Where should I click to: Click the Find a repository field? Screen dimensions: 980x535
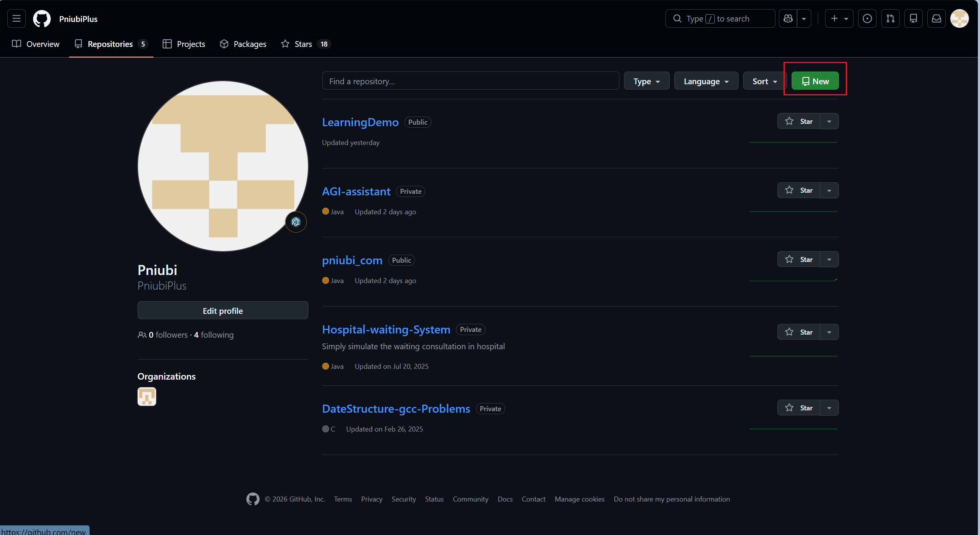tap(471, 81)
